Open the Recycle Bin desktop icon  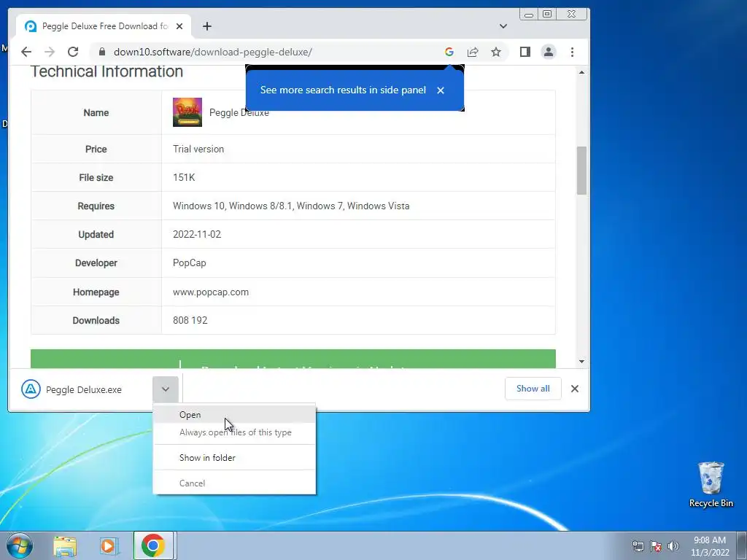tap(711, 484)
